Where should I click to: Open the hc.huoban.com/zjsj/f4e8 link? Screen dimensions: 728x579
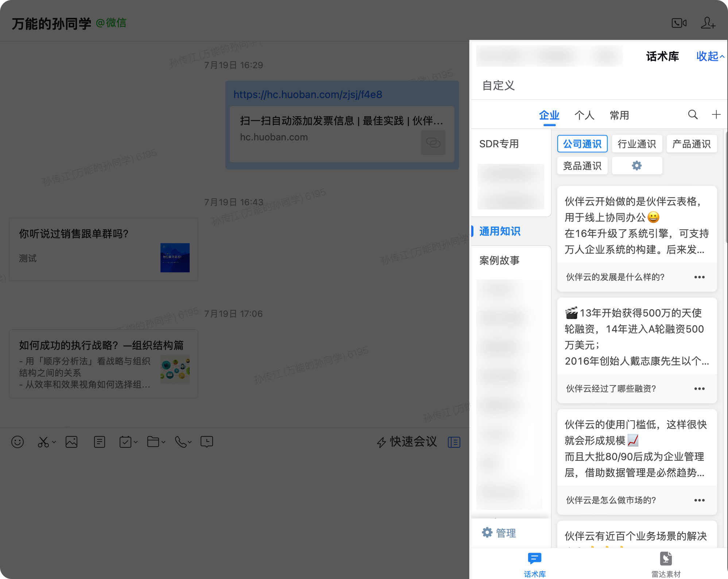(x=308, y=94)
